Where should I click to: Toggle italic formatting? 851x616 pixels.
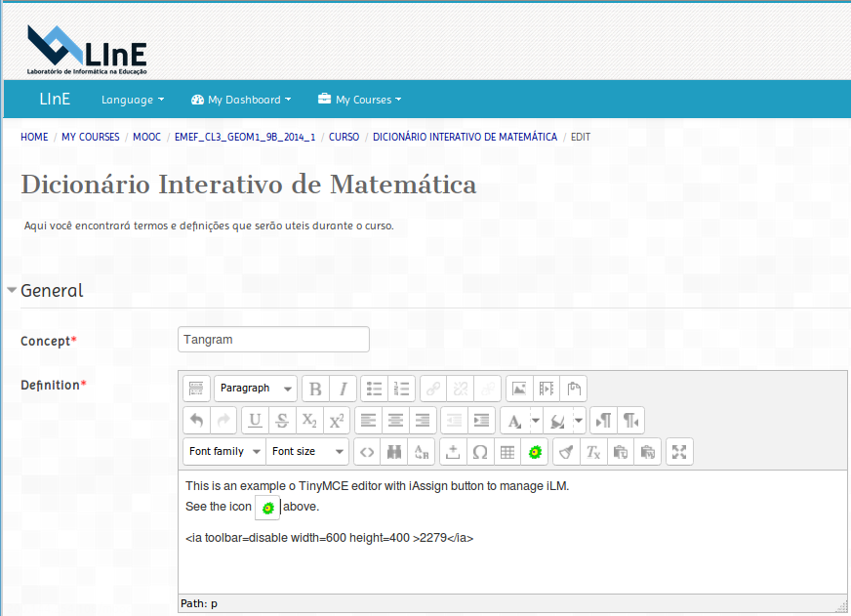343,389
